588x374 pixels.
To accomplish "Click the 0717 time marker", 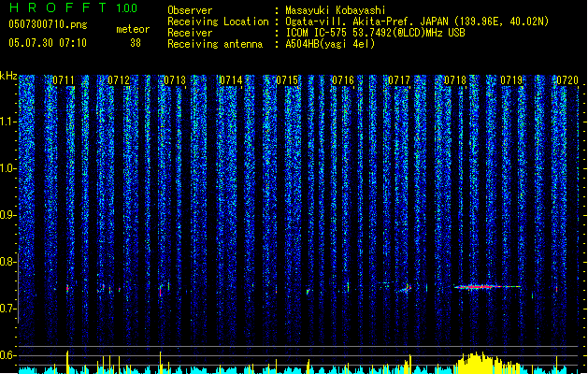I will pos(399,80).
